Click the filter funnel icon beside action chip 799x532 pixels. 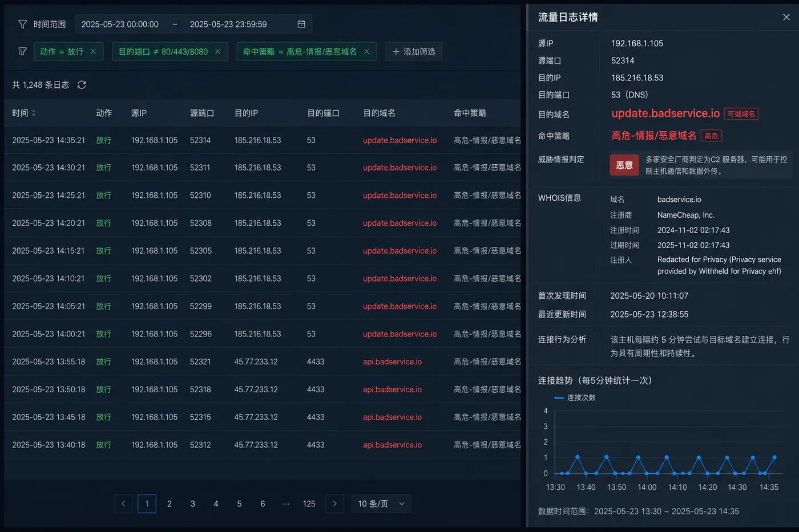(x=23, y=51)
